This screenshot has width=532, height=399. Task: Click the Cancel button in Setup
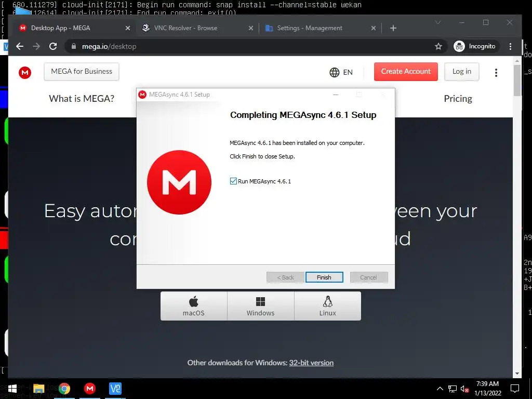click(369, 277)
